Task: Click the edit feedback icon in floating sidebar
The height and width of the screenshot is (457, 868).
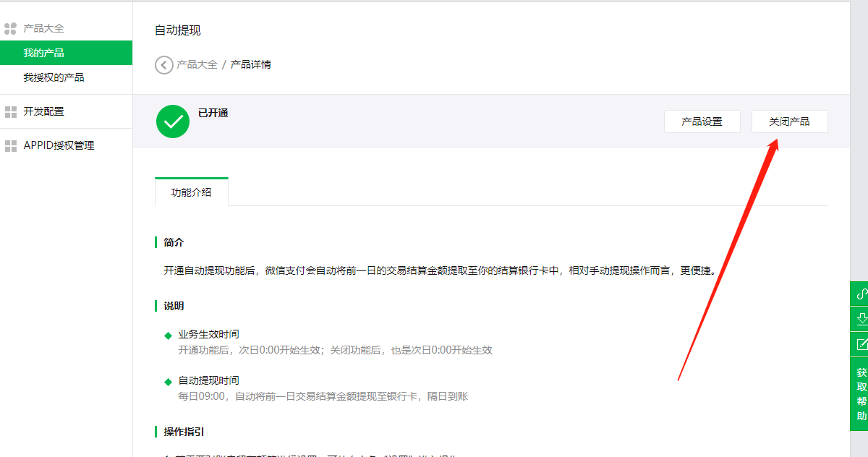Action: [861, 344]
